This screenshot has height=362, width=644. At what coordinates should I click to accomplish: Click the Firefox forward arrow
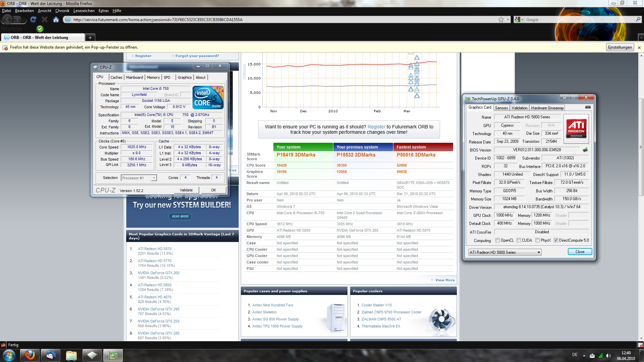point(18,19)
